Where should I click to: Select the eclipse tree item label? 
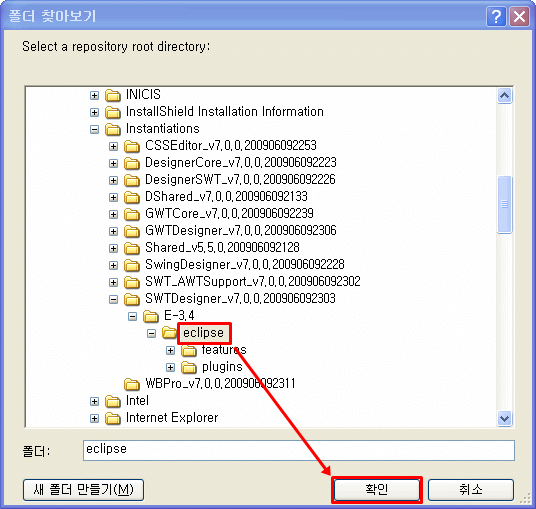coord(203,333)
